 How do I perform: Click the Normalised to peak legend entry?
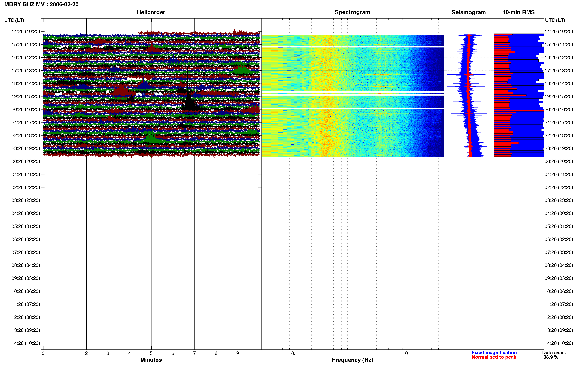(x=494, y=357)
